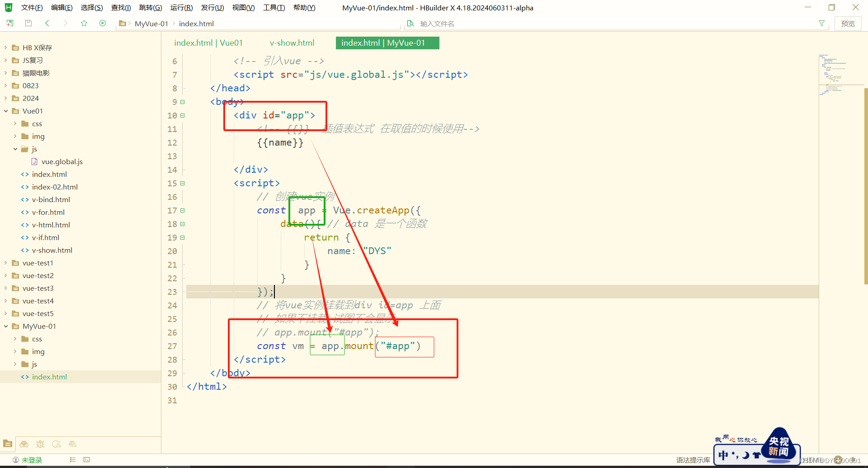
Task: Open the 运行(R) menu
Action: click(181, 8)
